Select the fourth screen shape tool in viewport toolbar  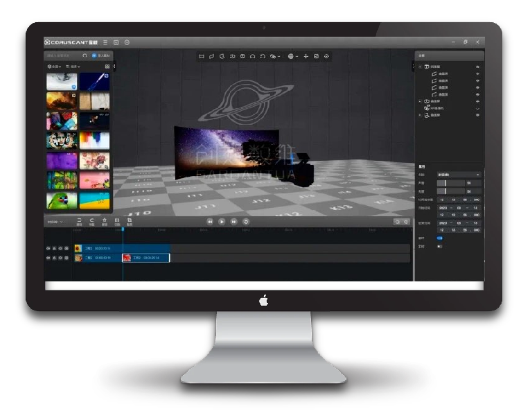[x=232, y=56]
